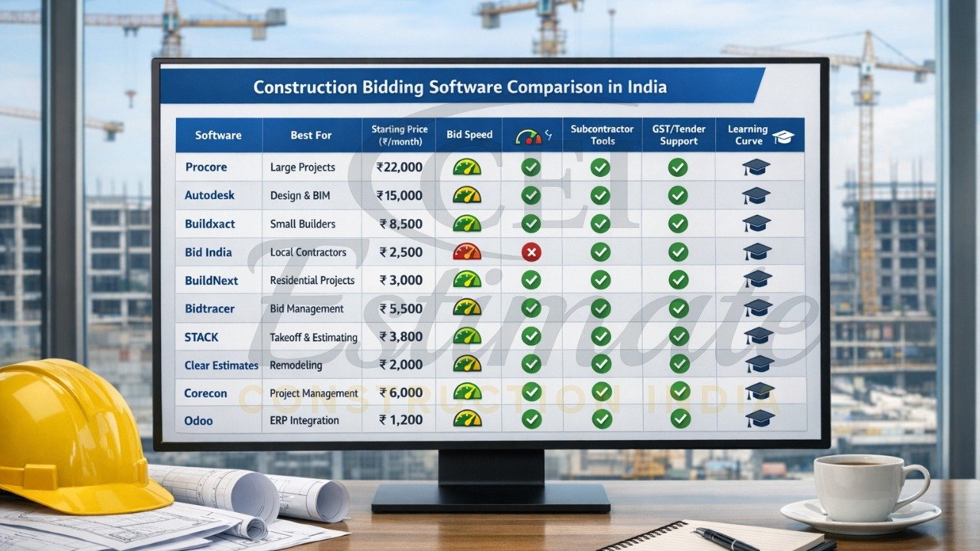The image size is (980, 551).
Task: Click the Design & BIM cell
Action: [299, 195]
